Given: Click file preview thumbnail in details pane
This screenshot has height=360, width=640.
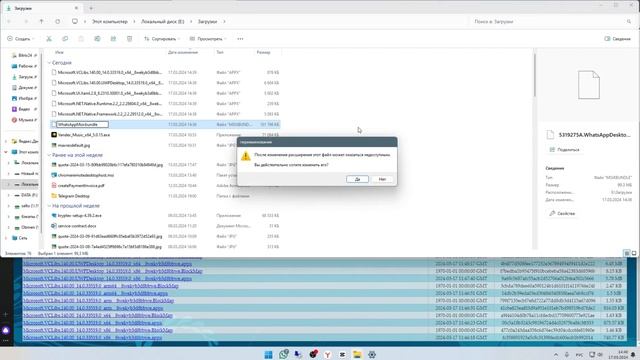Looking at the screenshot, I should [x=589, y=85].
